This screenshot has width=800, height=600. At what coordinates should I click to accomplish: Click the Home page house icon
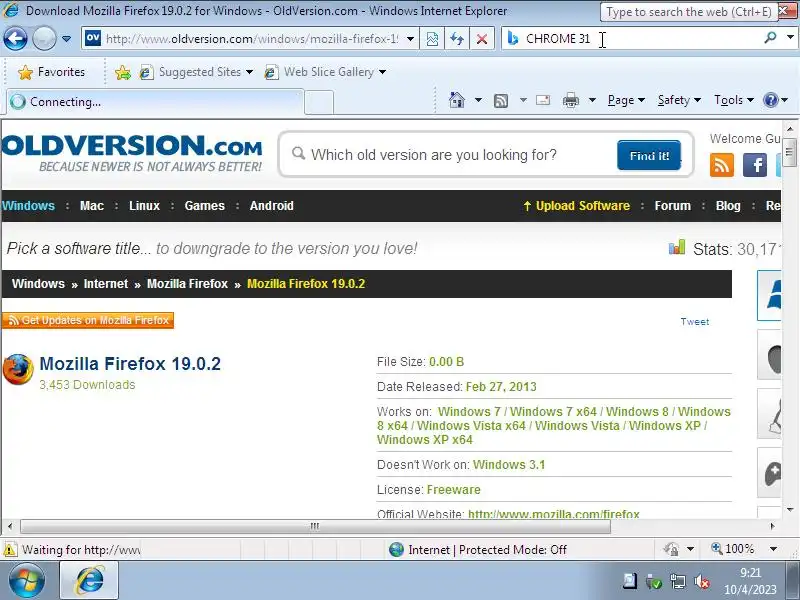coord(457,100)
